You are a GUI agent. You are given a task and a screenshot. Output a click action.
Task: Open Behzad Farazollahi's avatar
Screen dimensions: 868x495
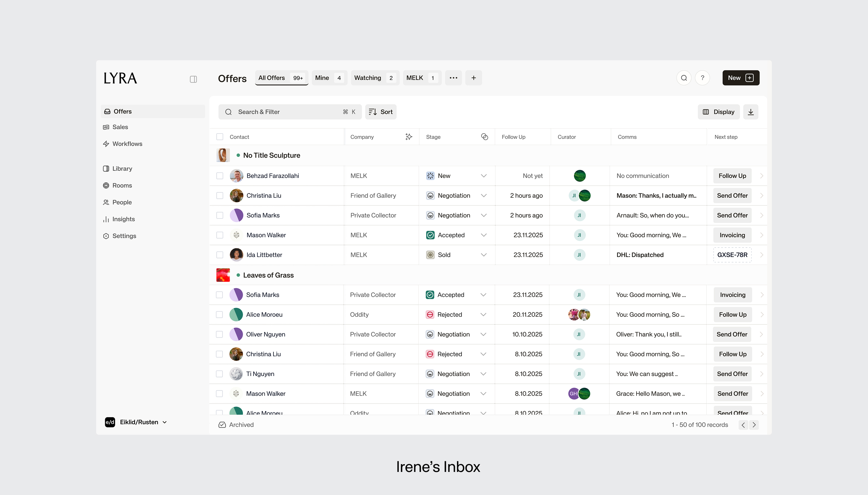pyautogui.click(x=236, y=176)
